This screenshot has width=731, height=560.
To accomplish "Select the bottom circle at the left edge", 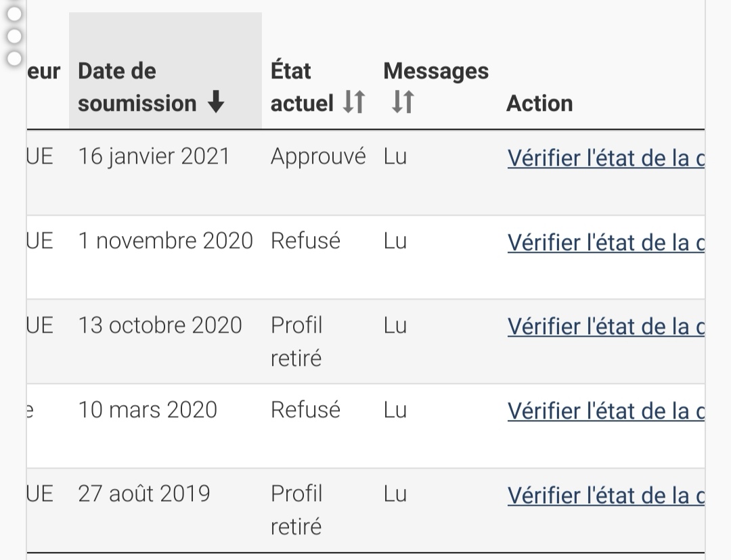I will pyautogui.click(x=14, y=58).
